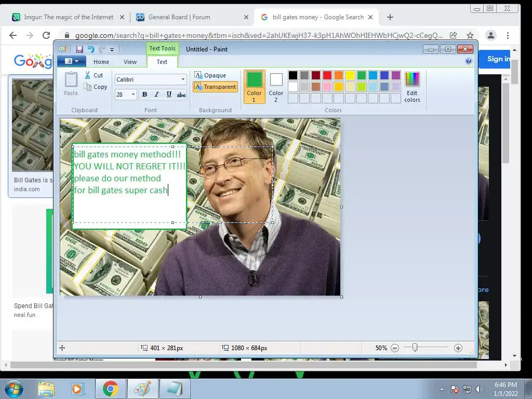Toggle Strikethrough formatting
The width and height of the screenshot is (532, 399).
click(181, 95)
